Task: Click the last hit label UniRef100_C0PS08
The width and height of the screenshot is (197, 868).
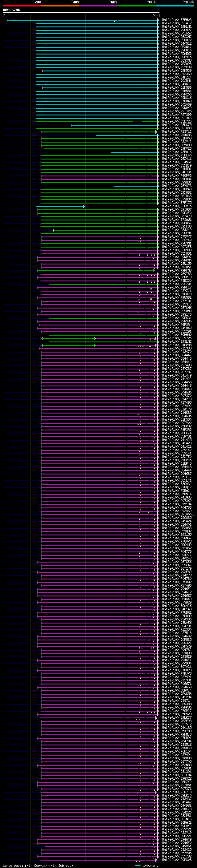Action: tap(177, 860)
